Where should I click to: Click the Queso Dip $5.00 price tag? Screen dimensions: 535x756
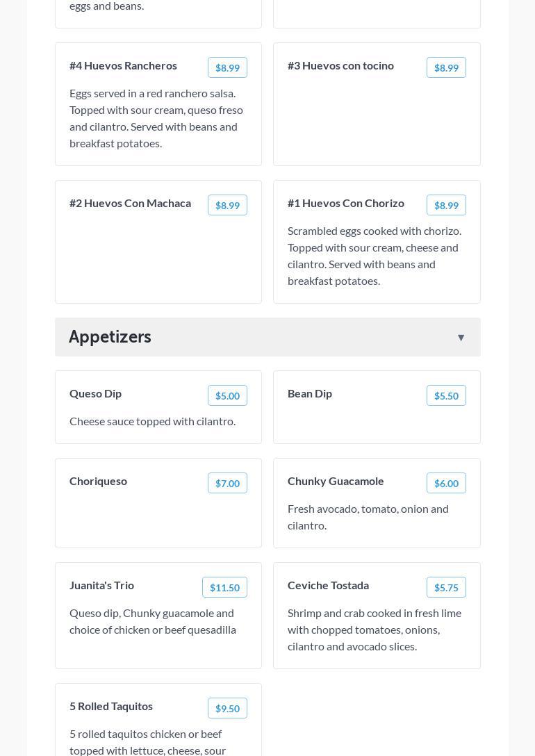(227, 395)
